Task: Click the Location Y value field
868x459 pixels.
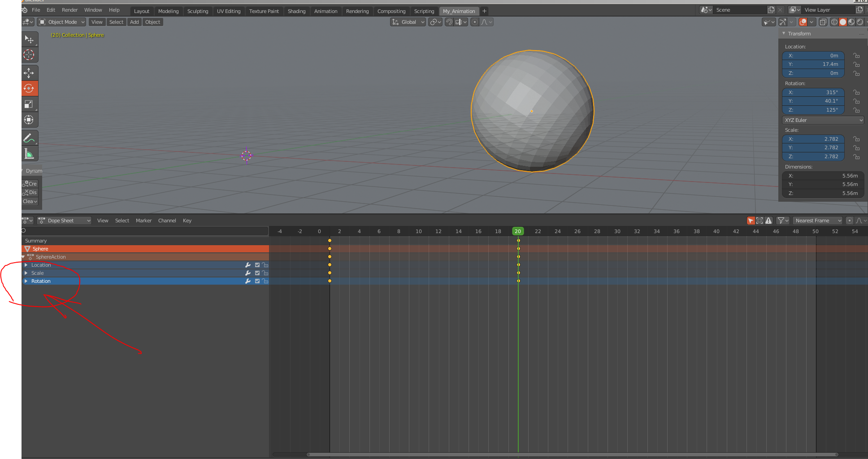Action: (813, 64)
